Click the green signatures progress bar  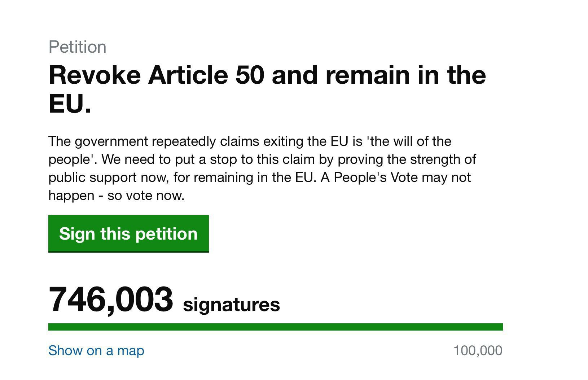276,327
